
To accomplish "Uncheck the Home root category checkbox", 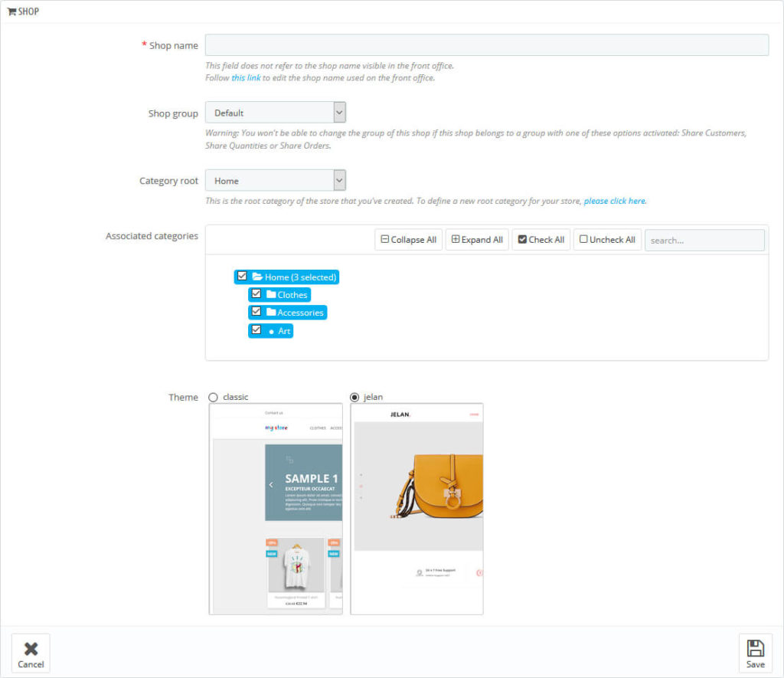I will 242,277.
